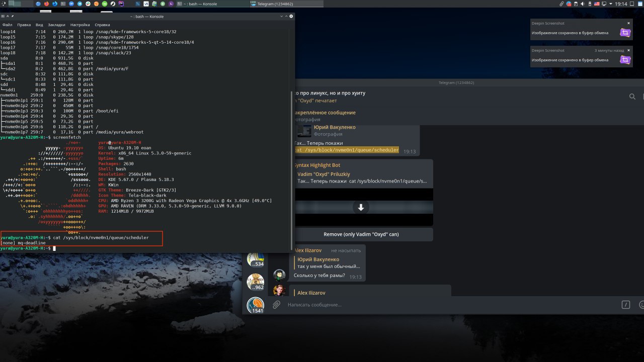Click the highlighted cat scheduler command in Telegram
This screenshot has width=644, height=362.
coord(347,150)
